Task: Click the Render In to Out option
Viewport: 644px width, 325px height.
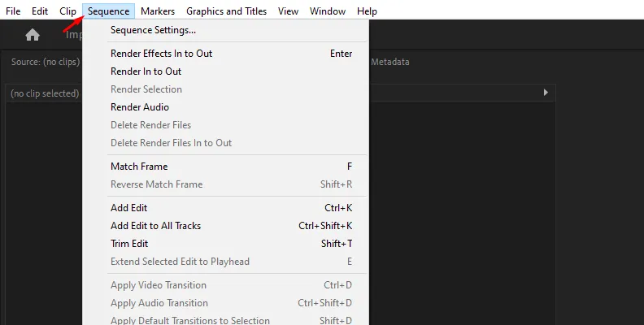Action: click(146, 71)
